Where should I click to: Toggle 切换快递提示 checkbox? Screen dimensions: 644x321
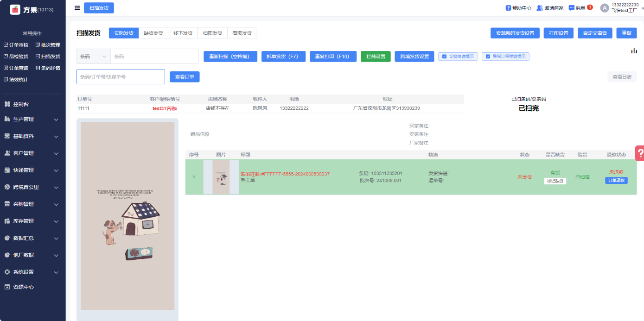444,57
